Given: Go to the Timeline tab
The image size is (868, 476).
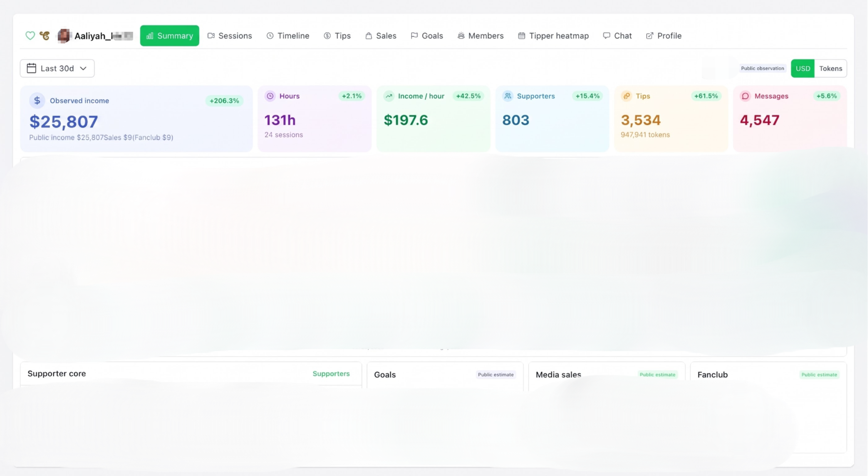Looking at the screenshot, I should pos(288,35).
